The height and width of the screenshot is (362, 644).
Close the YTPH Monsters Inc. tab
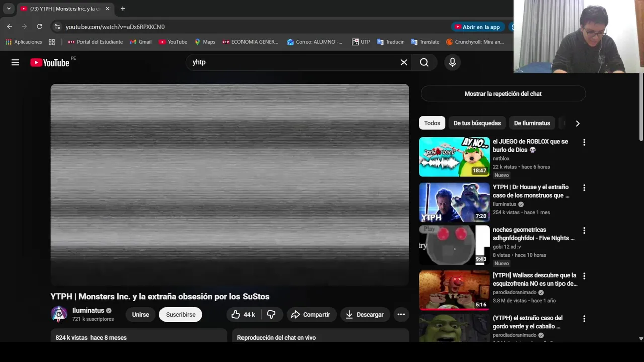point(107,9)
